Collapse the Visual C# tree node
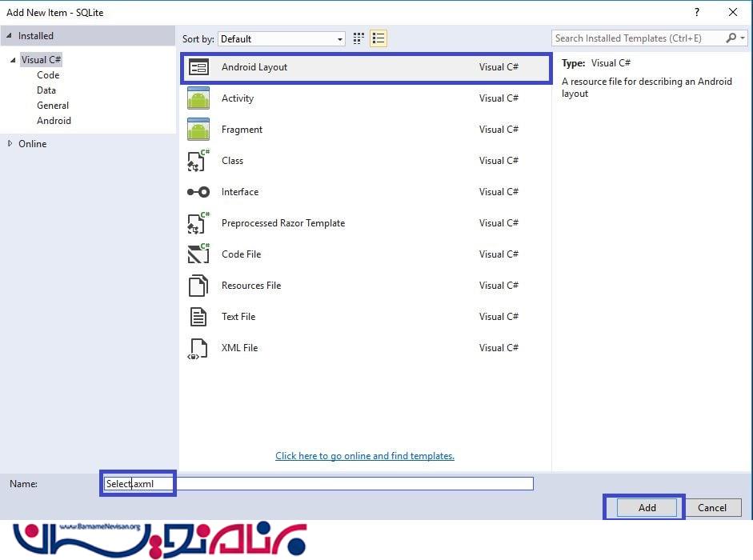The width and height of the screenshot is (753, 560). click(13, 60)
